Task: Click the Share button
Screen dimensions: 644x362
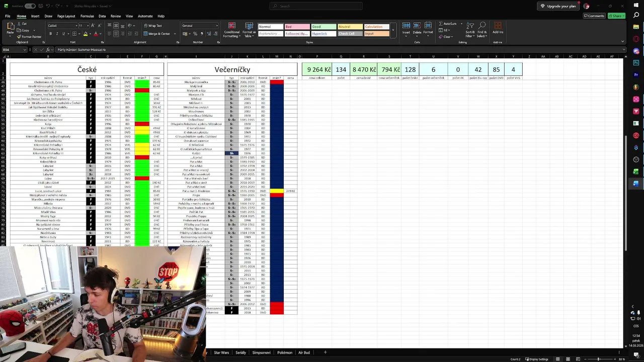Action: 616,16
